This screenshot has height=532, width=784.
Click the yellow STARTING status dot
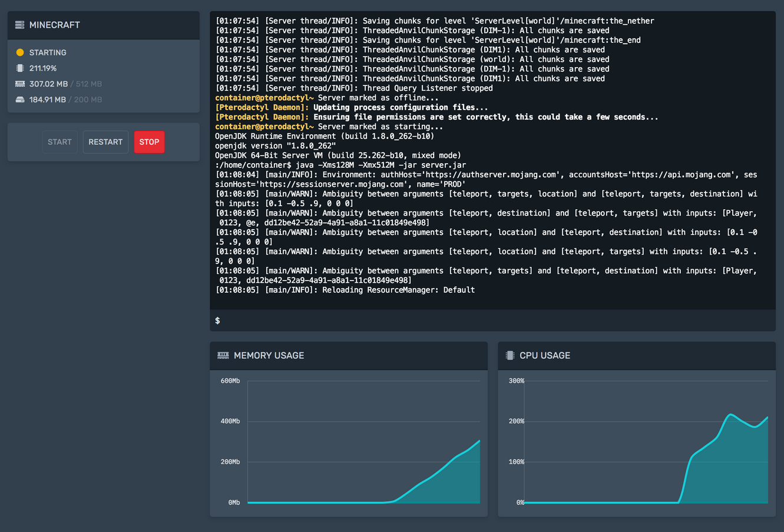pos(20,52)
